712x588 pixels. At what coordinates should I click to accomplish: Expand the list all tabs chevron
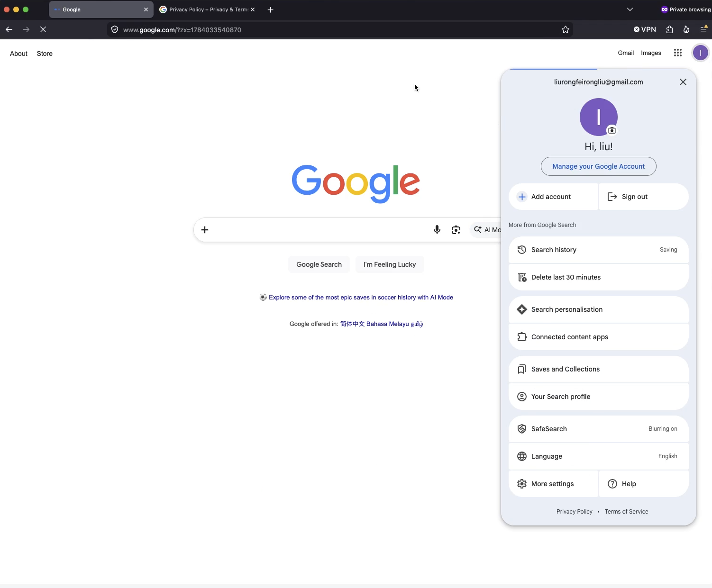click(630, 9)
